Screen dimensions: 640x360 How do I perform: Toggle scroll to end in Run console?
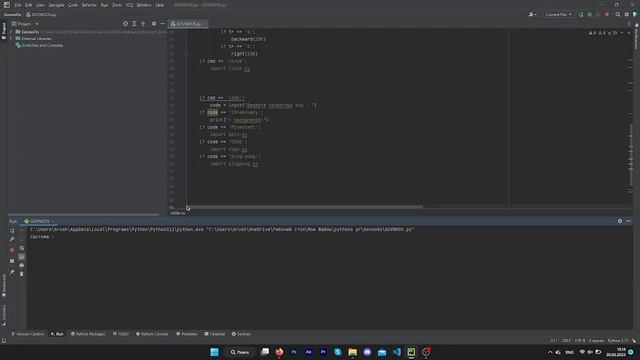point(22,257)
